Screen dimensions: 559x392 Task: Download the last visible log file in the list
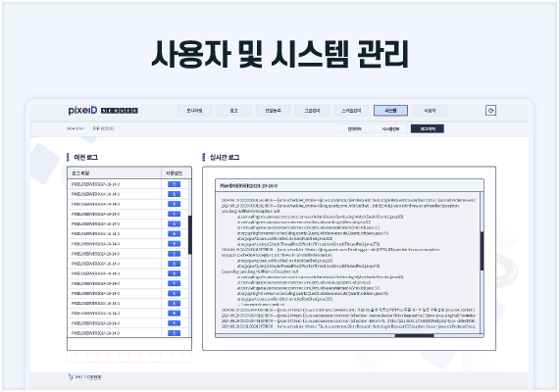[174, 333]
